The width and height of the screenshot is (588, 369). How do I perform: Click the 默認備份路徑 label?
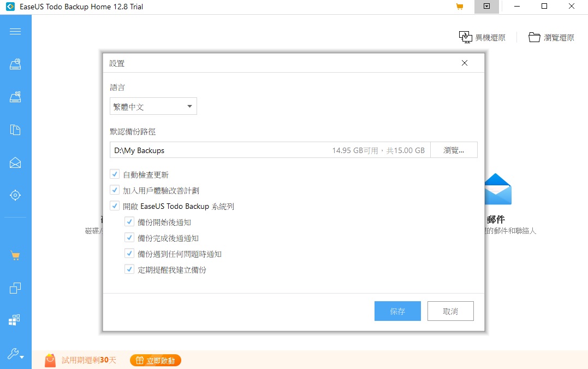pos(133,132)
